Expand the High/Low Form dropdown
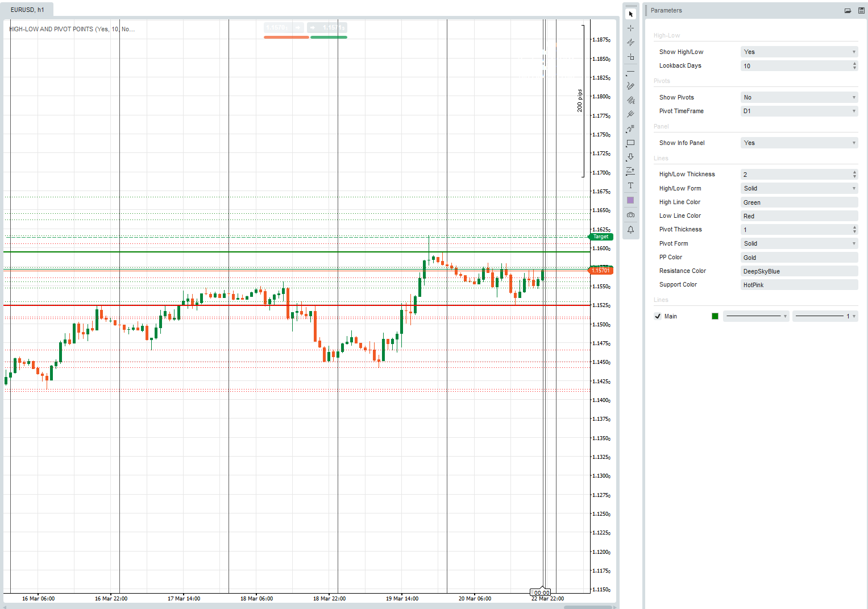The image size is (868, 609). pos(799,188)
